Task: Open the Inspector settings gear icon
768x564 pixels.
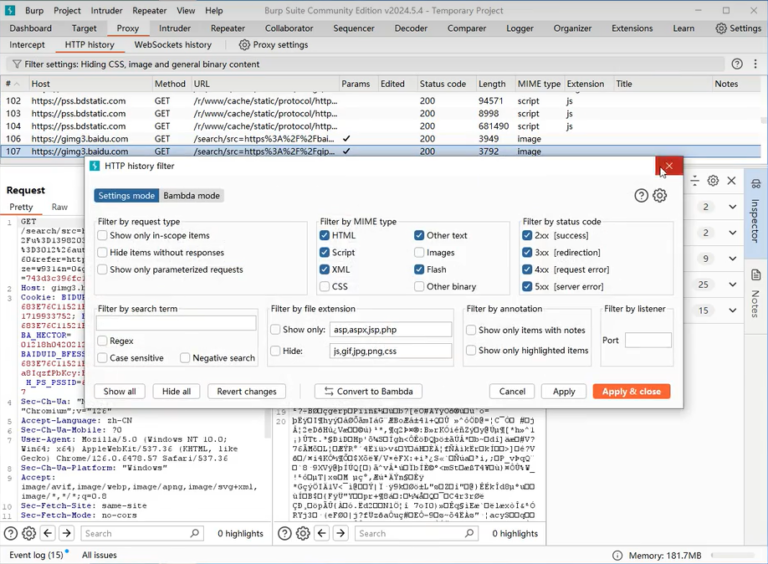Action: click(713, 181)
